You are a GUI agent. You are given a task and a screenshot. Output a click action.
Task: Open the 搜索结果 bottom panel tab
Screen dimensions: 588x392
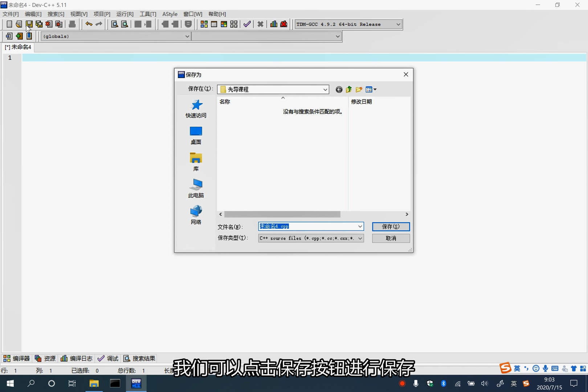click(x=140, y=359)
